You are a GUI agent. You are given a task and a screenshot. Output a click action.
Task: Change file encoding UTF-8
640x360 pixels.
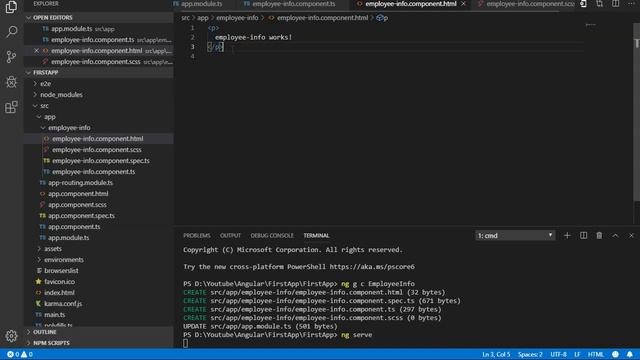[x=558, y=354]
